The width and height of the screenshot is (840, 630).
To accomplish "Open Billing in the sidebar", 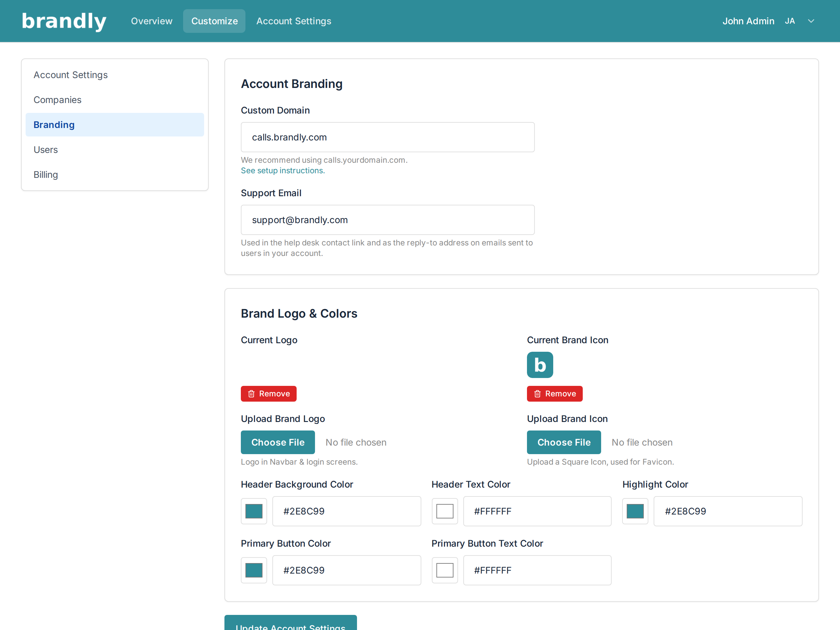I will point(115,175).
